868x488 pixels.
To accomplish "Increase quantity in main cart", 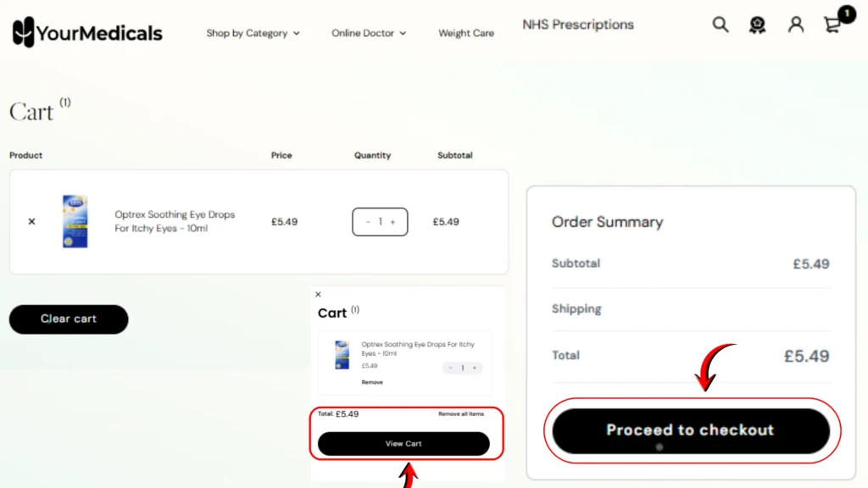I will point(393,222).
